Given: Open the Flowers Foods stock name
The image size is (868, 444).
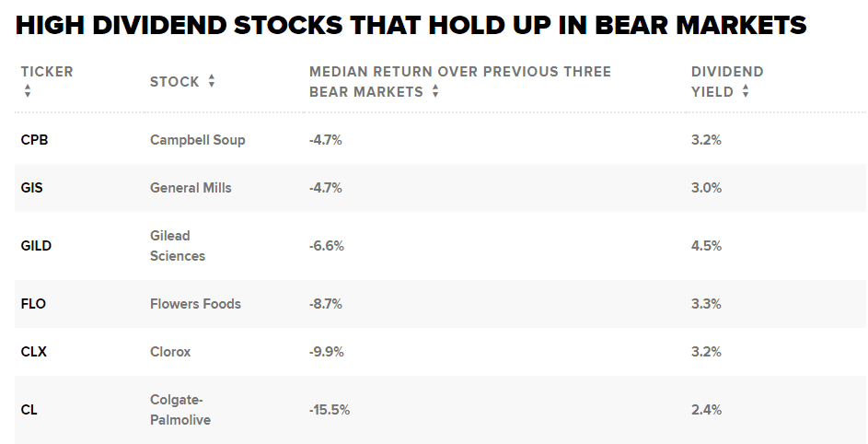Looking at the screenshot, I should pyautogui.click(x=195, y=304).
